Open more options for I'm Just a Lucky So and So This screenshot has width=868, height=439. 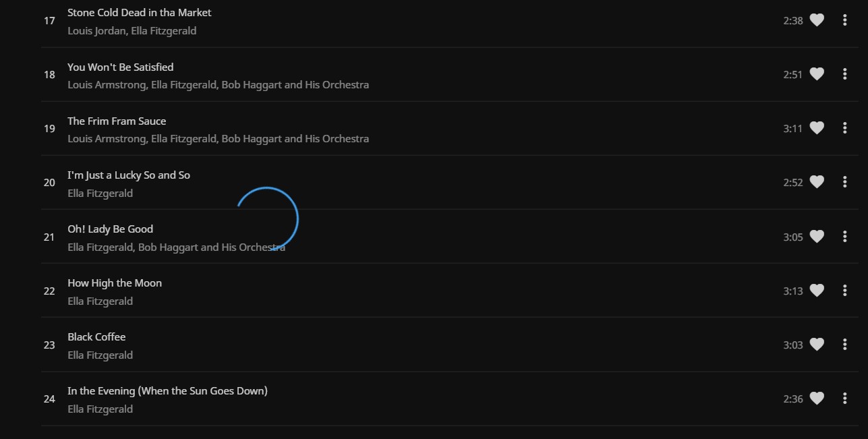point(844,182)
